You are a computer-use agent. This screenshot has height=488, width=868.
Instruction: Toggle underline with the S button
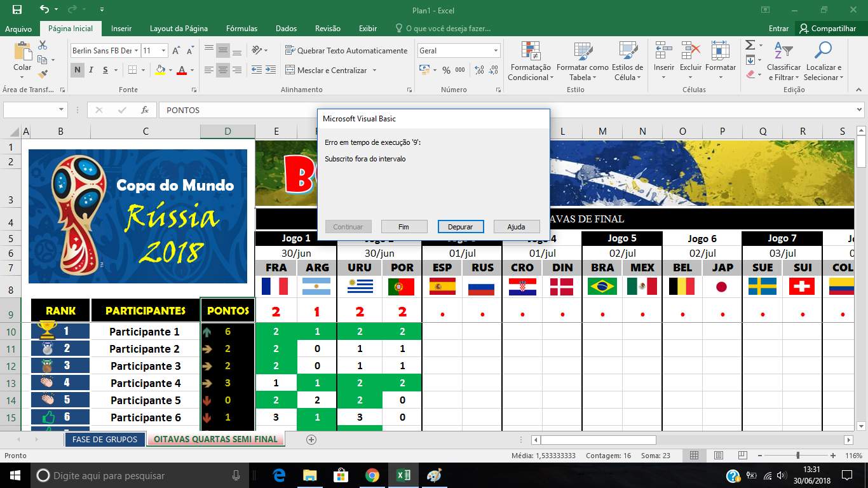tap(105, 70)
